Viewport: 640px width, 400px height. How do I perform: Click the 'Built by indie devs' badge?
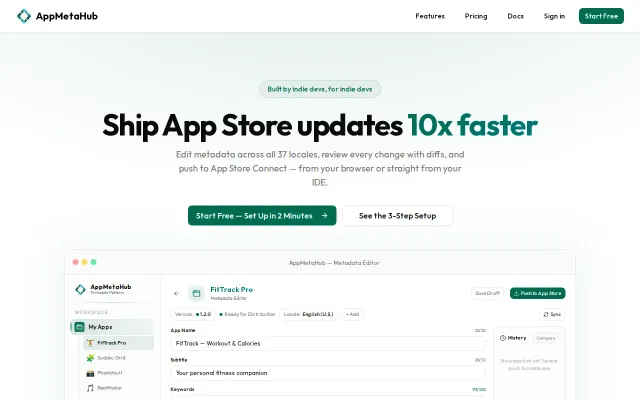click(x=320, y=89)
